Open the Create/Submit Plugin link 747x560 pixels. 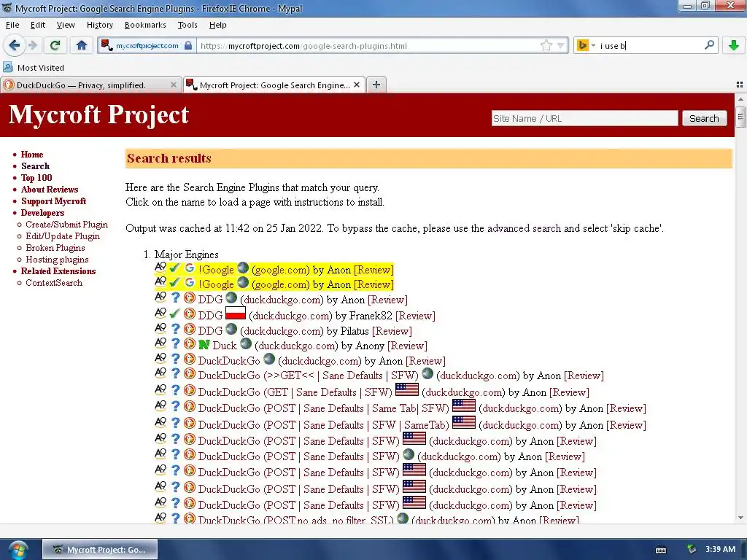[x=66, y=225]
